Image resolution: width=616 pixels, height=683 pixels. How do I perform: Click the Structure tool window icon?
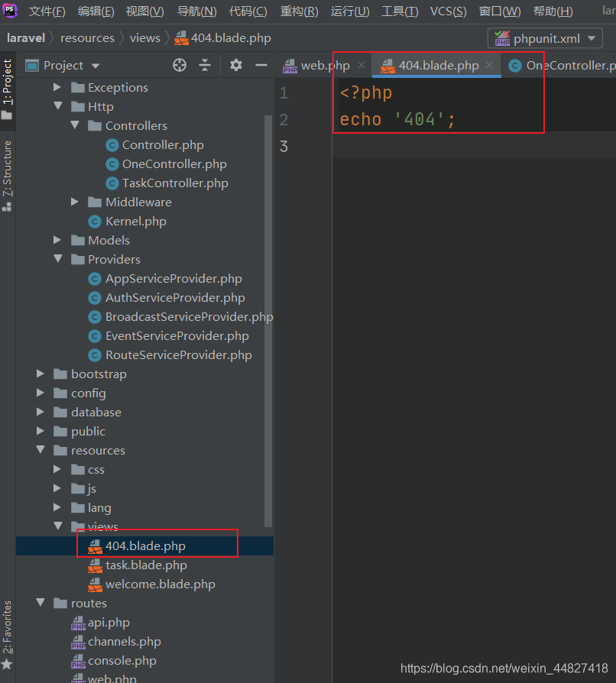coord(7,207)
